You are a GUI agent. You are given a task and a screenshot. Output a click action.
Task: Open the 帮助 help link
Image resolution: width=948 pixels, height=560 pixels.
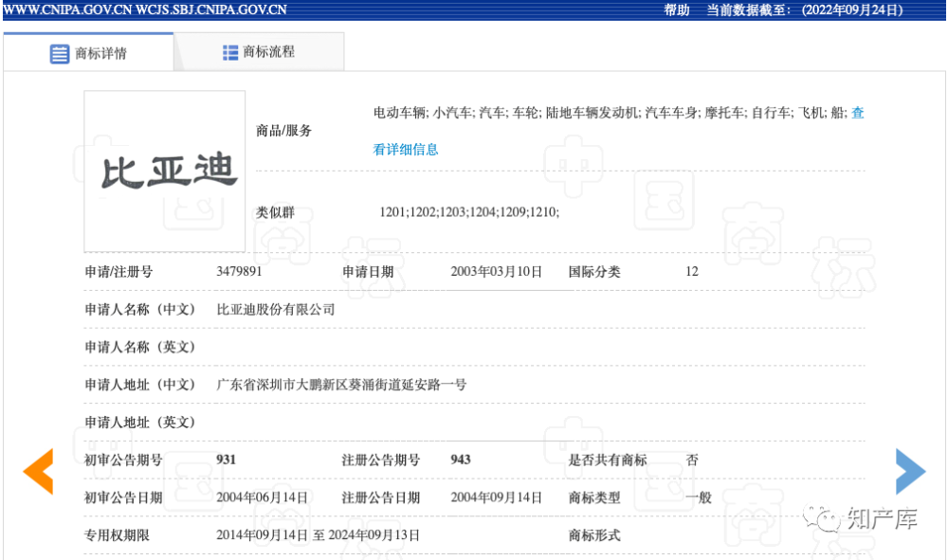click(x=677, y=10)
